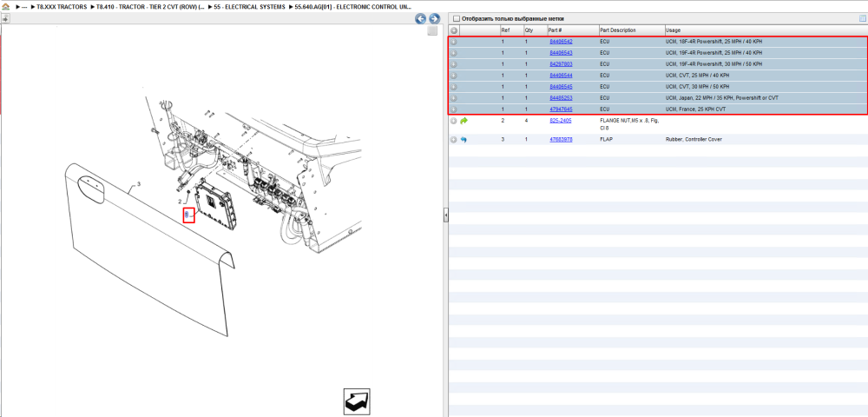
Task: Open part number link 47947645
Action: pyautogui.click(x=561, y=109)
